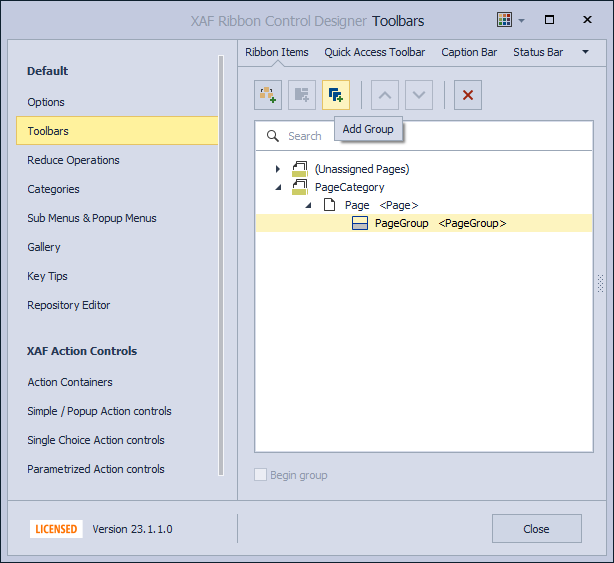Open Single Choice Action controls

96,440
